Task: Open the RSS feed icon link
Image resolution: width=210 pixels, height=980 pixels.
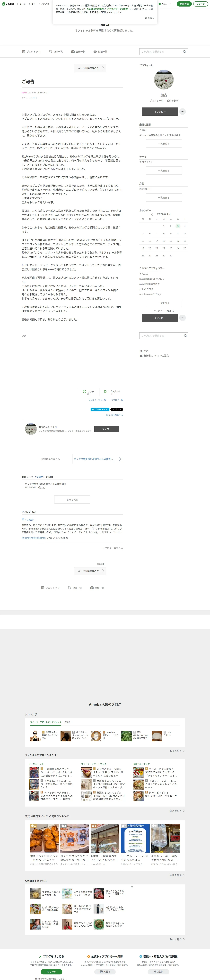Action: click(144, 351)
